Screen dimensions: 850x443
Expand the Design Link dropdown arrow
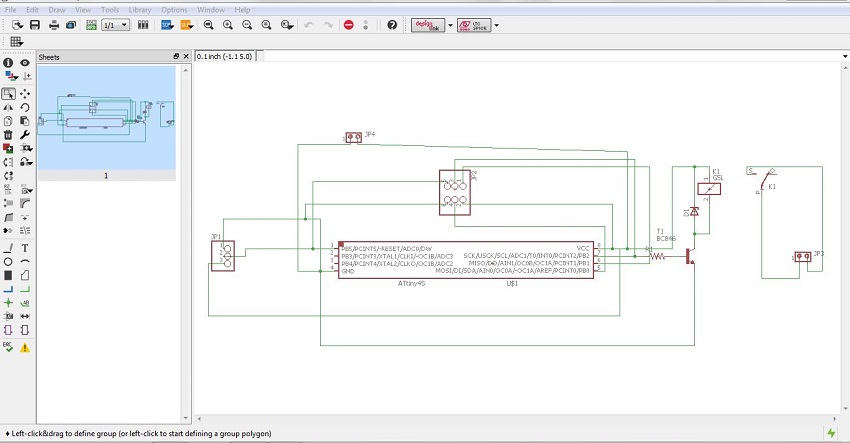click(x=450, y=25)
